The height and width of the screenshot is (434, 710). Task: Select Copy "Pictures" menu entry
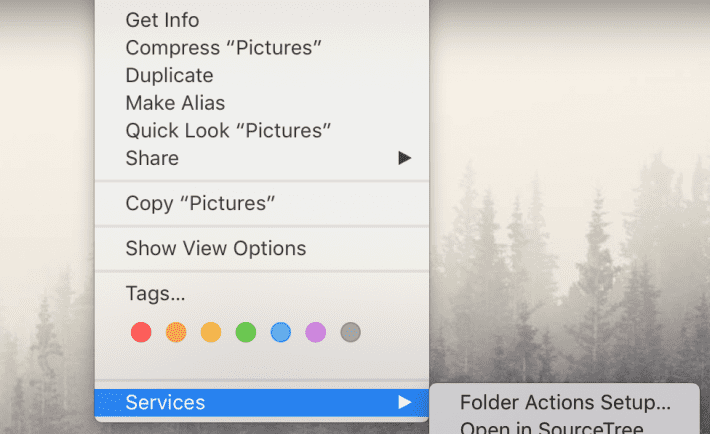point(200,203)
